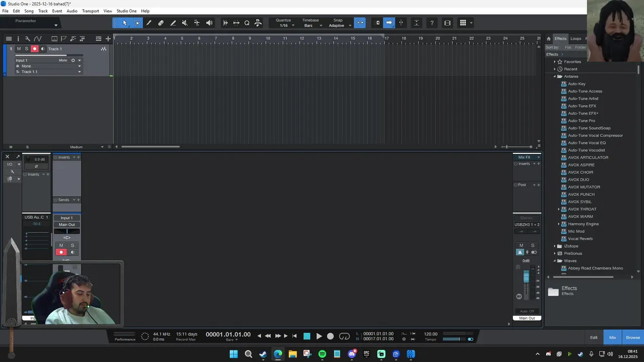Solo the Main Out channel in mixer

pyautogui.click(x=533, y=245)
